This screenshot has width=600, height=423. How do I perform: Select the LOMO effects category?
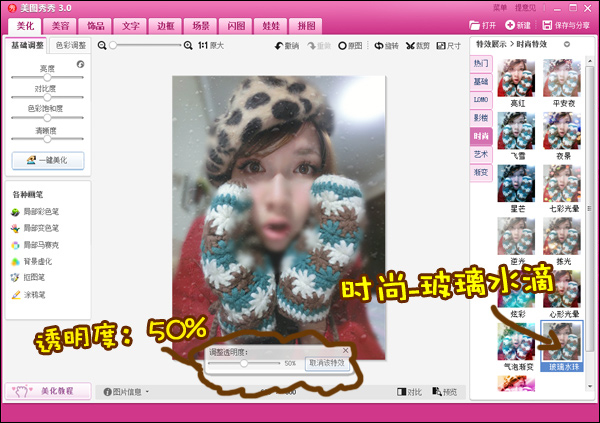pyautogui.click(x=481, y=100)
